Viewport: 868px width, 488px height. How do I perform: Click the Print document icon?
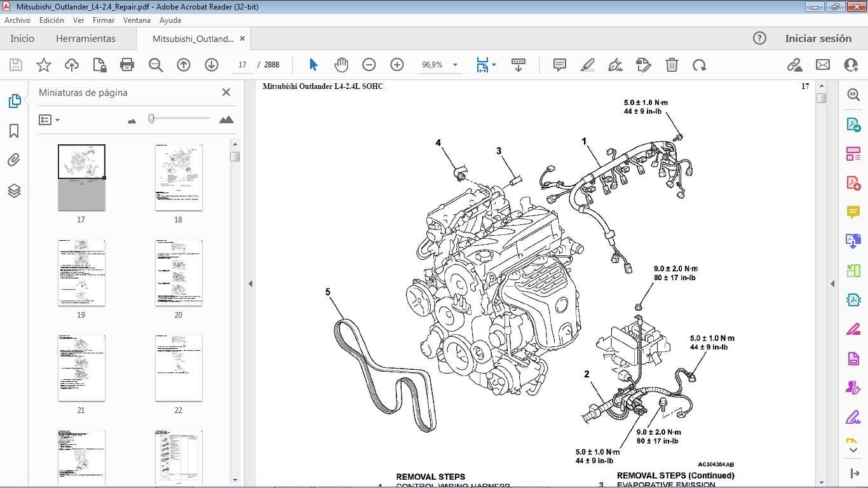tap(127, 65)
